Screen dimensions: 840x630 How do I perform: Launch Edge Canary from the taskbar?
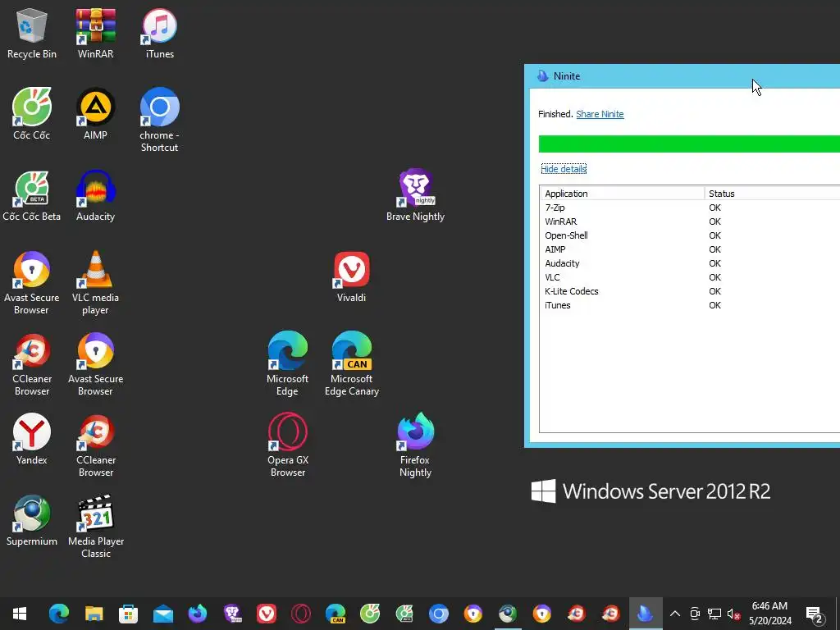[x=336, y=614]
